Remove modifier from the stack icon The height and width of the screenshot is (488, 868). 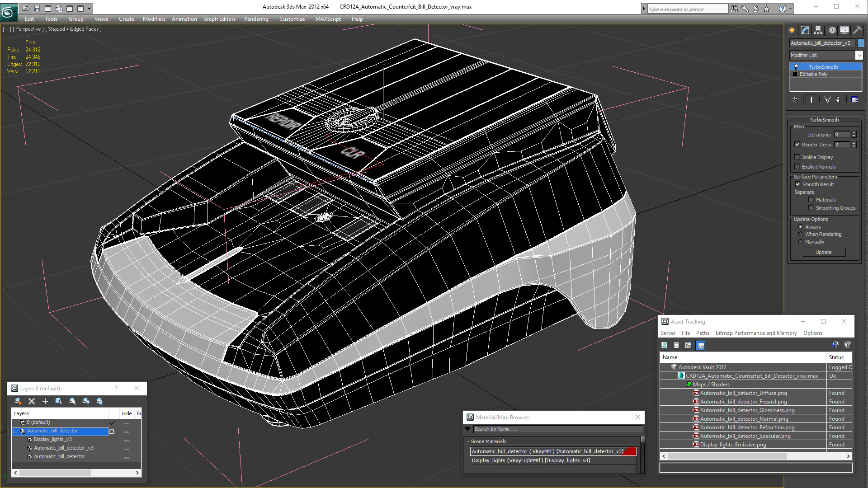click(x=838, y=99)
